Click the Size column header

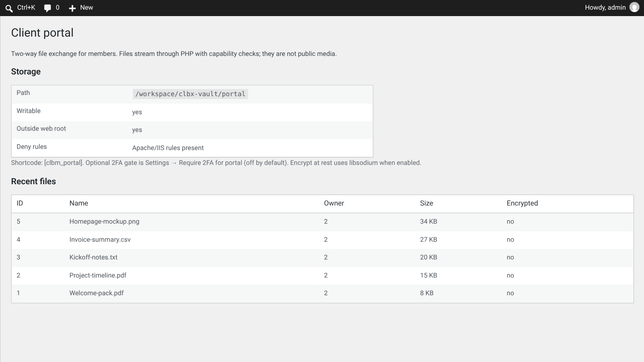(x=427, y=204)
